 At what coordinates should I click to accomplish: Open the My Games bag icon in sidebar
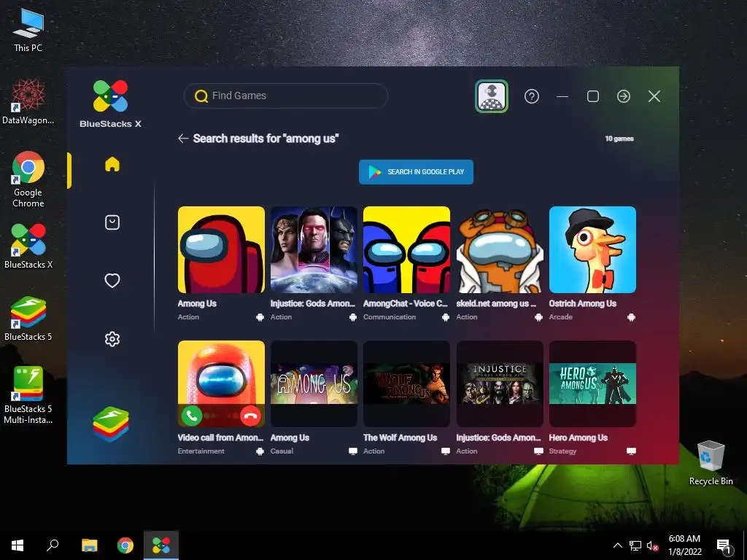click(x=112, y=222)
